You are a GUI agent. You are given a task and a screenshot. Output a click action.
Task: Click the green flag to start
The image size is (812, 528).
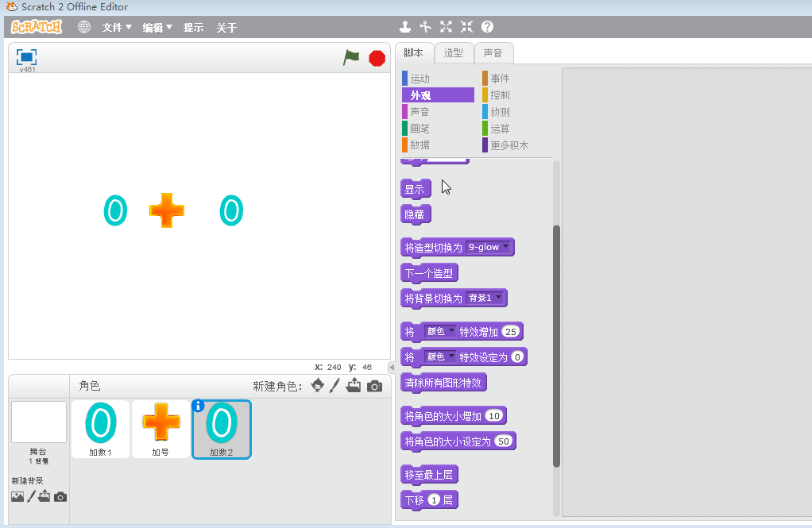point(351,57)
